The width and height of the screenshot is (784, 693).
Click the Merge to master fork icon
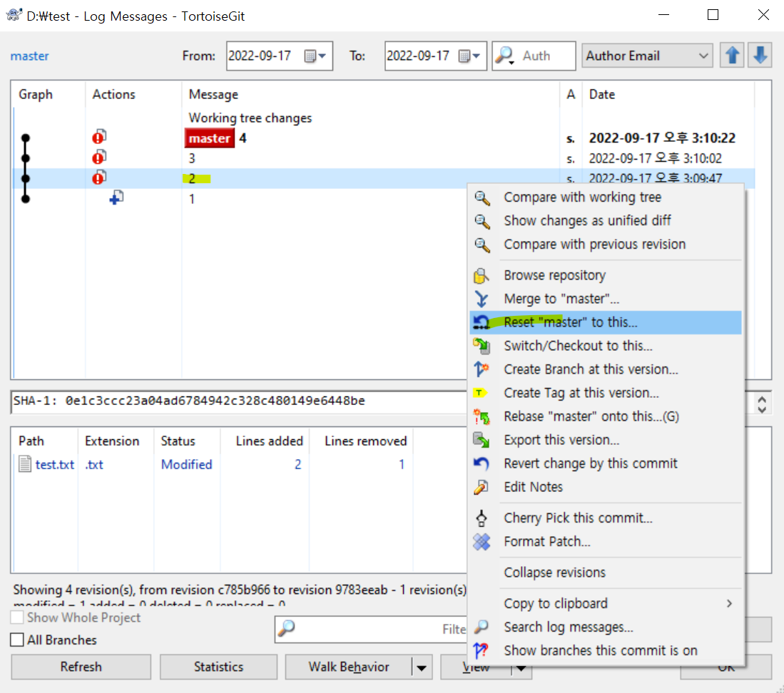[x=481, y=299]
